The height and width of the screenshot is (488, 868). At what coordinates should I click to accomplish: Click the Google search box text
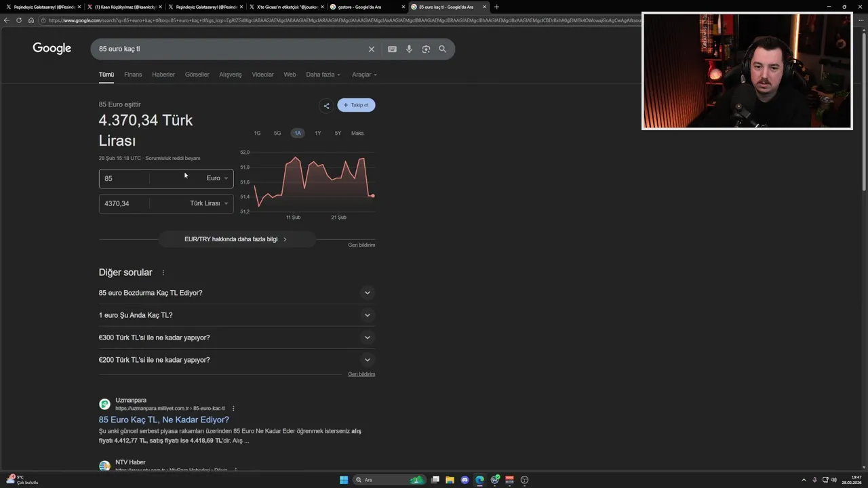pyautogui.click(x=119, y=49)
